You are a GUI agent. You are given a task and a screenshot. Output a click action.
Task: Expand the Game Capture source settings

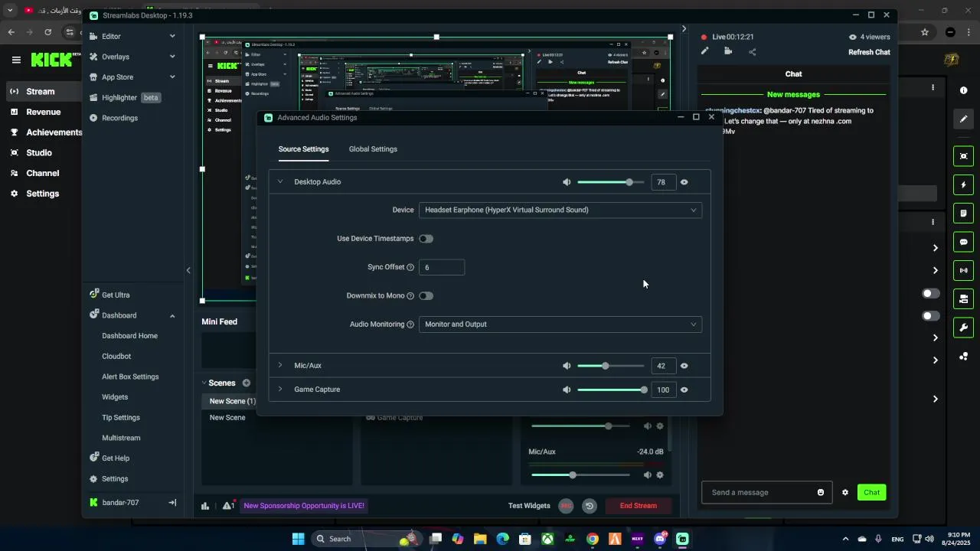[280, 390]
